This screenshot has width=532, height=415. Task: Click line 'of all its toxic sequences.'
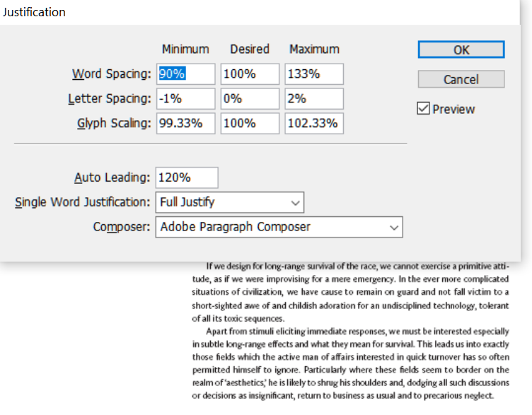coord(238,319)
